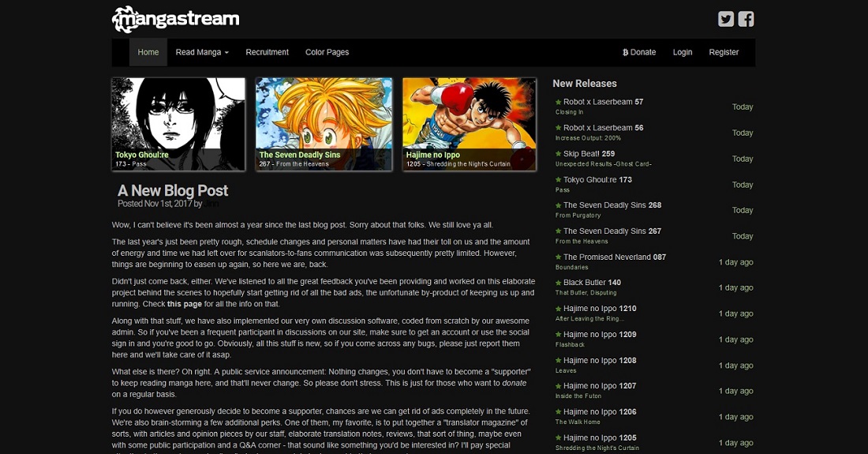This screenshot has height=454, width=868.
Task: Open Hajime no Ippo 1205 in New Releases
Action: point(600,438)
